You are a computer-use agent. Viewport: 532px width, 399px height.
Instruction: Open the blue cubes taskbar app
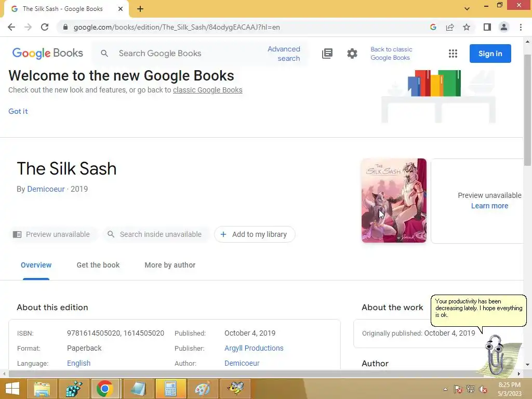pyautogui.click(x=74, y=389)
